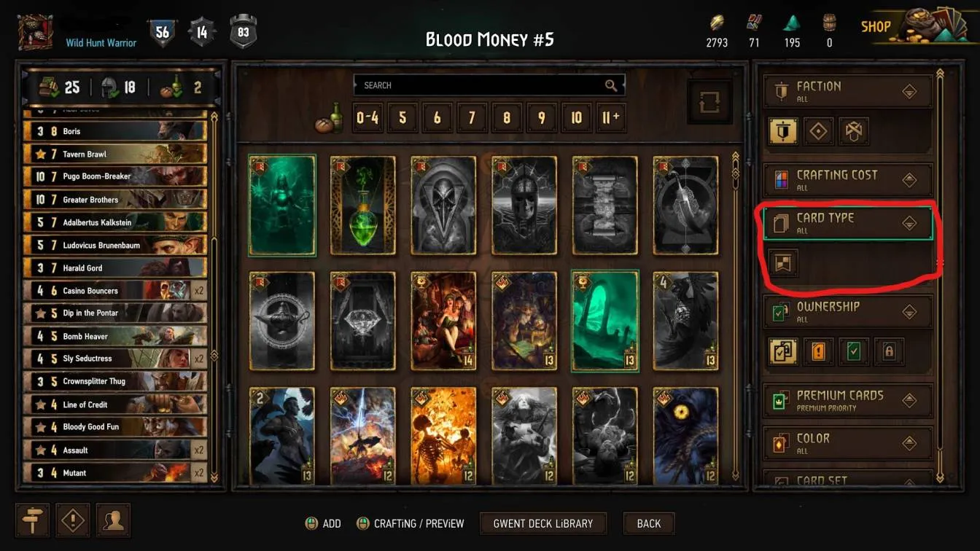Expand the Premium Cards filter dropdown
This screenshot has height=551, width=980.
click(848, 400)
